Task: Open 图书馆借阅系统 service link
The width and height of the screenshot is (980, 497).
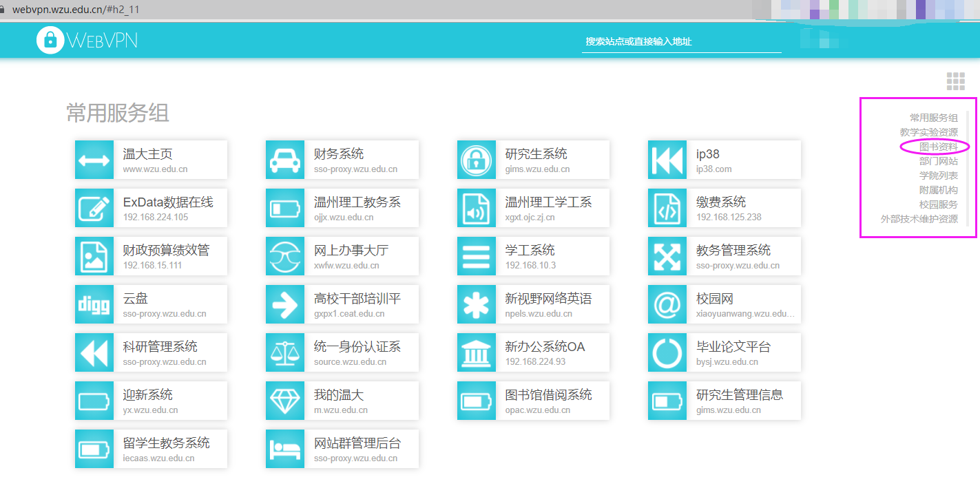Action: [548, 395]
